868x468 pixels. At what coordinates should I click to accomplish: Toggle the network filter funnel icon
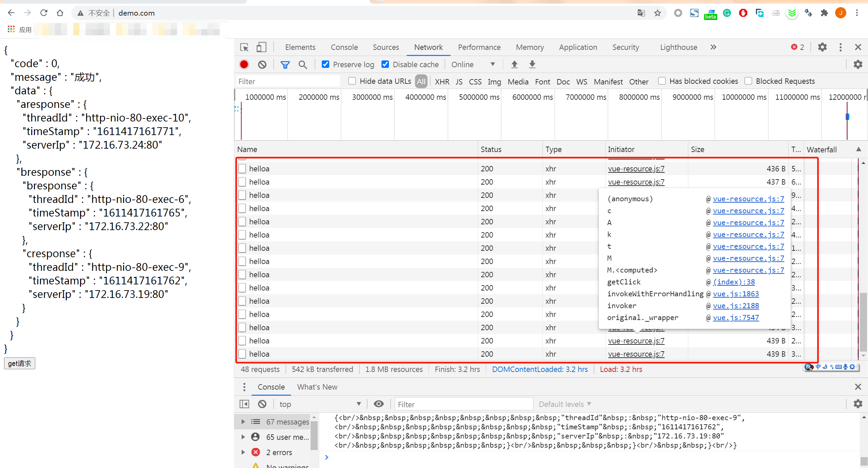285,64
